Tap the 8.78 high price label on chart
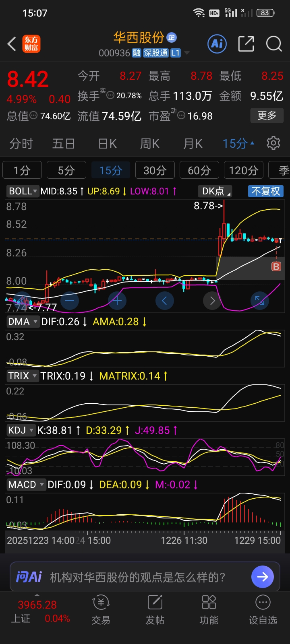290x644 pixels. coord(208,206)
